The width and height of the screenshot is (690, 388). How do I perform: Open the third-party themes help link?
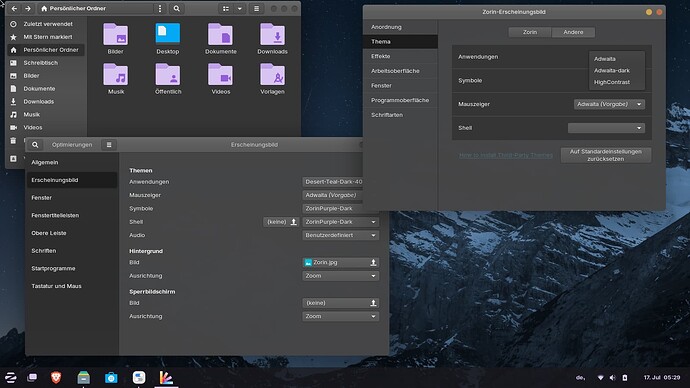pos(506,155)
